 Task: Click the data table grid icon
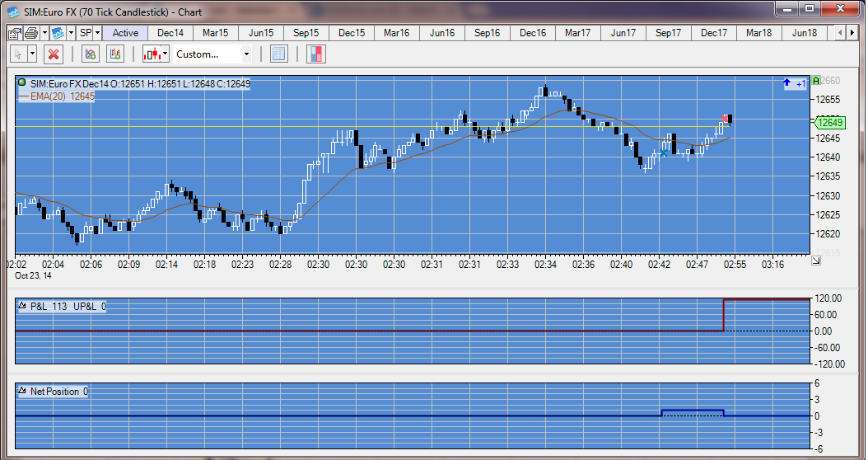[278, 54]
